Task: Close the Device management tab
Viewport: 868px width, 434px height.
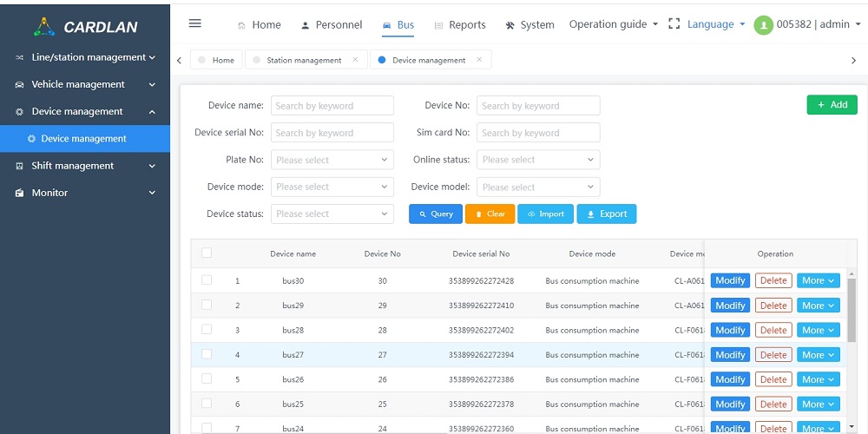Action: 479,60
